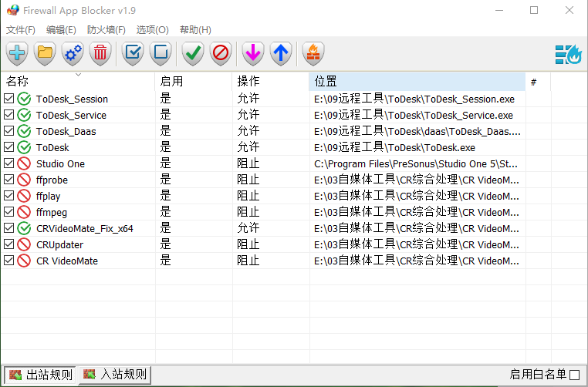Maximize the Firewall App Blocker window
Image resolution: width=588 pixels, height=387 pixels.
point(534,10)
